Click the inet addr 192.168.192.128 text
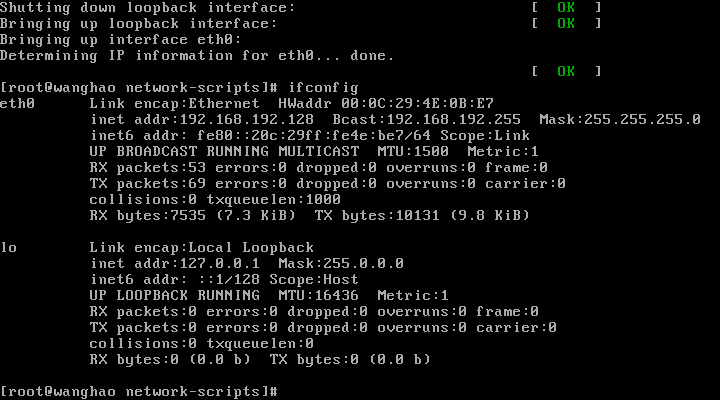Image resolution: width=720 pixels, height=400 pixels. (202, 119)
